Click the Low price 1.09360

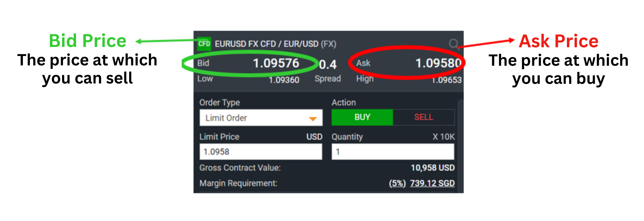pos(284,80)
